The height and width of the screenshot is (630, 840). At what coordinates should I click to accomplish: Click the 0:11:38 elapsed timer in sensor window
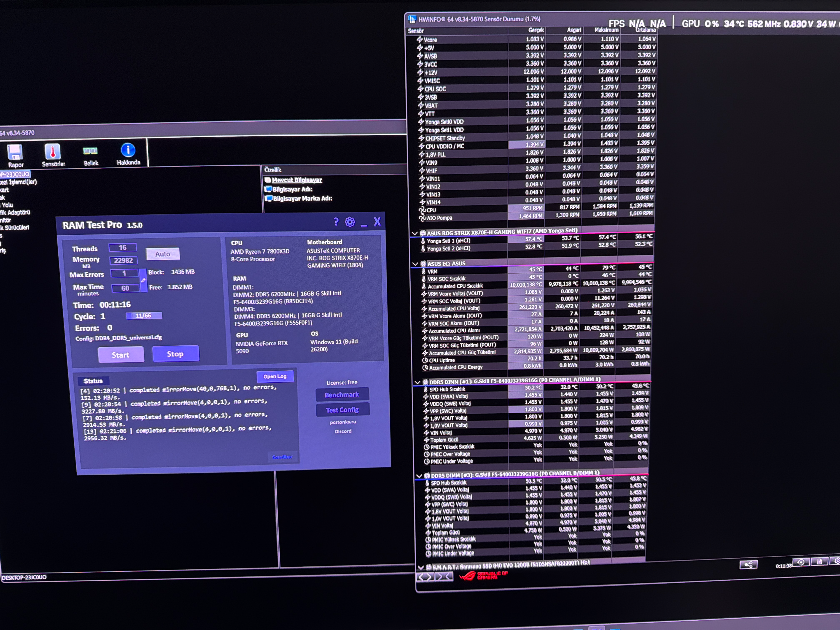point(783,566)
